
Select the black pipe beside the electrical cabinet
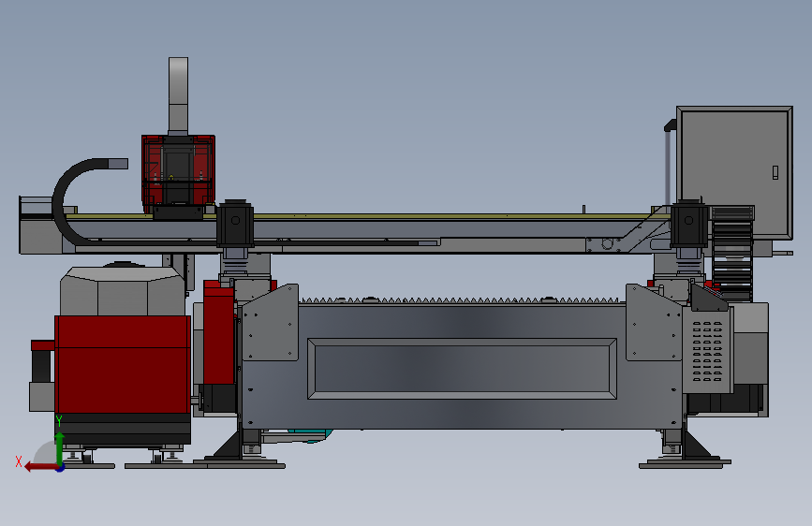[668, 163]
